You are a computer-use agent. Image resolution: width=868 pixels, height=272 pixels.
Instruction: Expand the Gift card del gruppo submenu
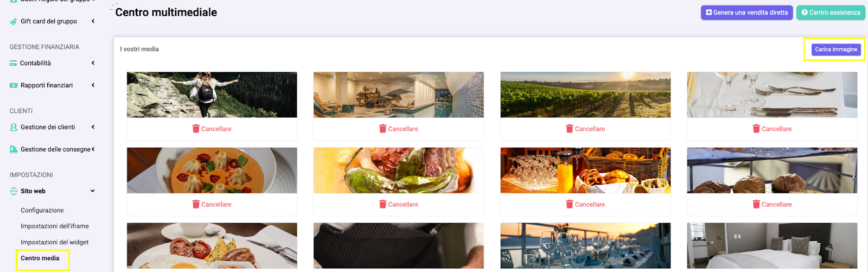click(x=93, y=21)
